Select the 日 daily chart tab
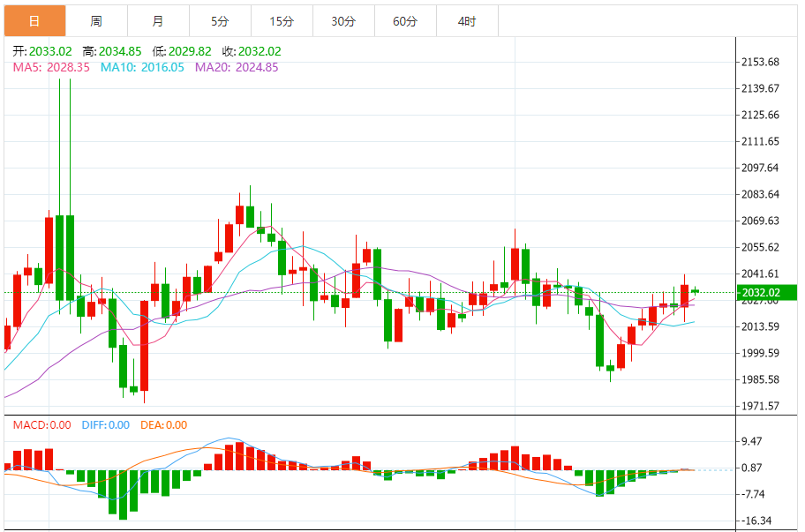 click(x=35, y=21)
